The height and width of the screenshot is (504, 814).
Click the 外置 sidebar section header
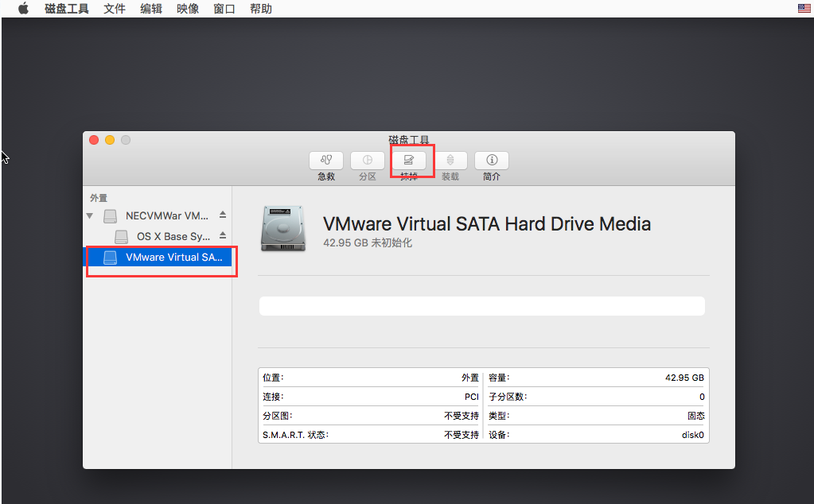coord(99,198)
